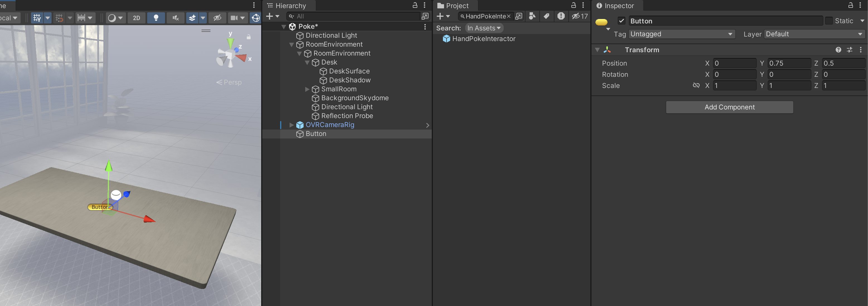The height and width of the screenshot is (306, 868).
Task: Enable the Static checkbox
Action: point(829,21)
